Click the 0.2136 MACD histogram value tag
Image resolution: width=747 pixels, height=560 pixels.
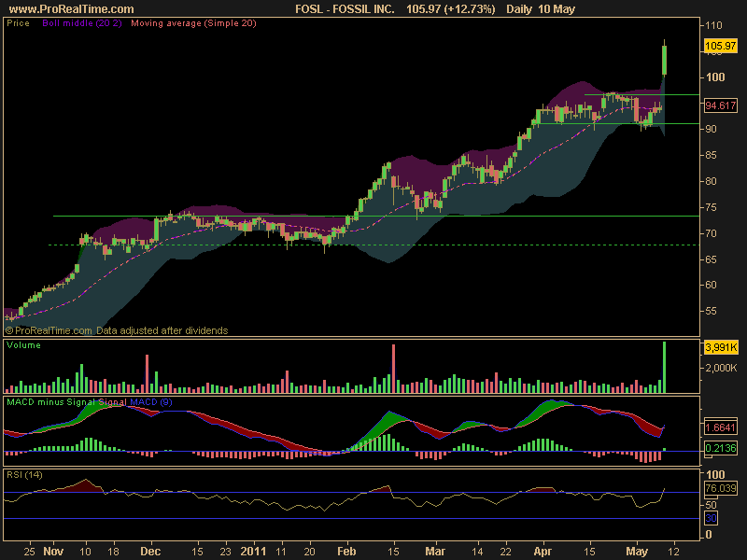(x=720, y=448)
